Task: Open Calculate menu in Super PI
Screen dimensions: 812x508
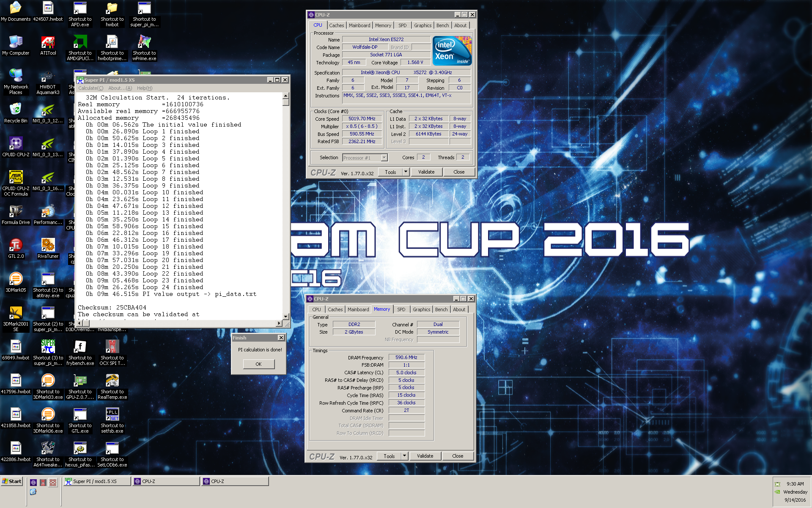Action: 91,88
